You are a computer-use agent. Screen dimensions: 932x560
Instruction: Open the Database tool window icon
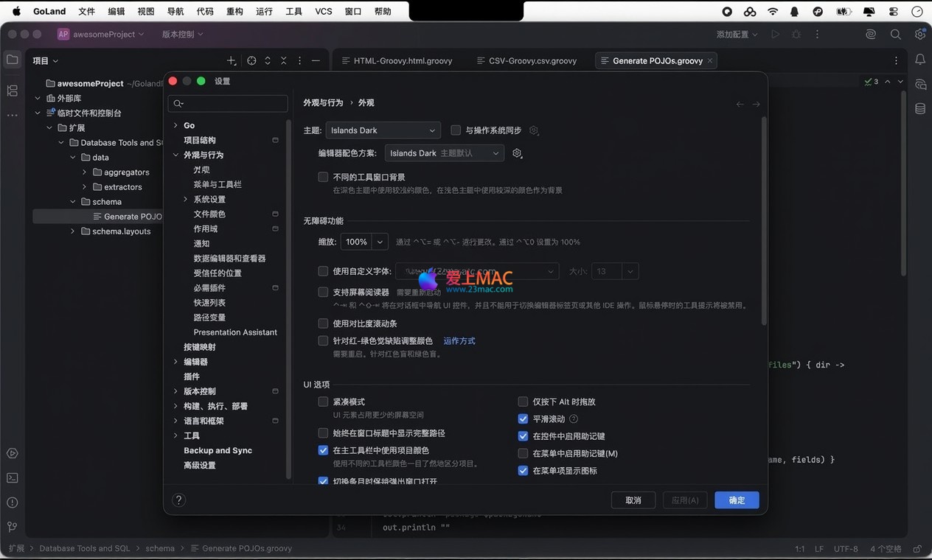(x=920, y=109)
